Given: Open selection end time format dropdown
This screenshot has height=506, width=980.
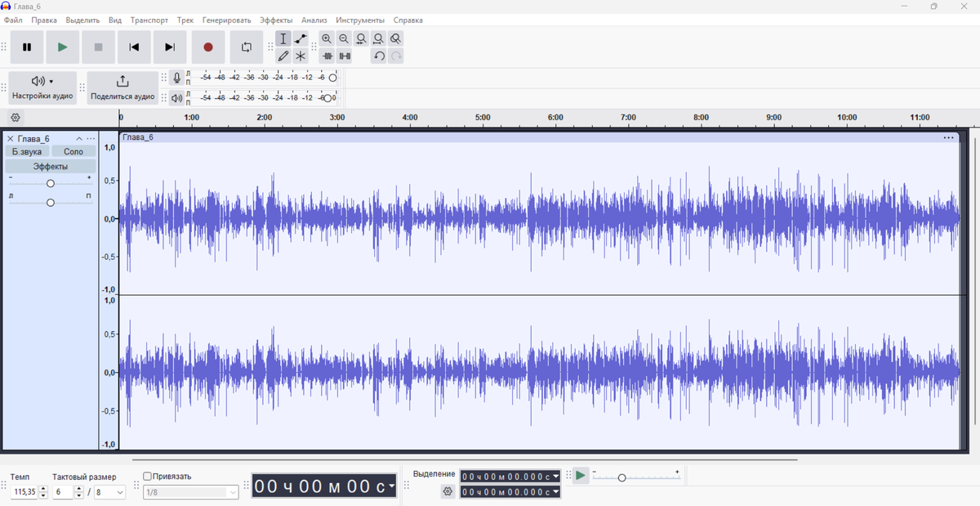Looking at the screenshot, I should (556, 492).
